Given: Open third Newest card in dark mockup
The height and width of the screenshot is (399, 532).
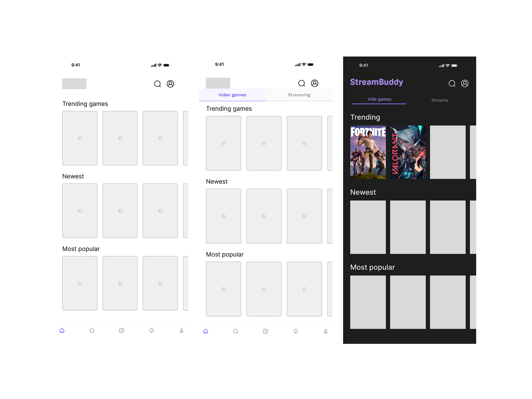Looking at the screenshot, I should pos(448,227).
